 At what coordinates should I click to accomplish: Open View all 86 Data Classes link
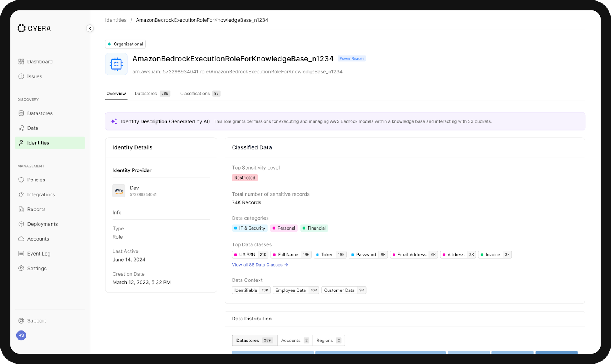(x=260, y=265)
